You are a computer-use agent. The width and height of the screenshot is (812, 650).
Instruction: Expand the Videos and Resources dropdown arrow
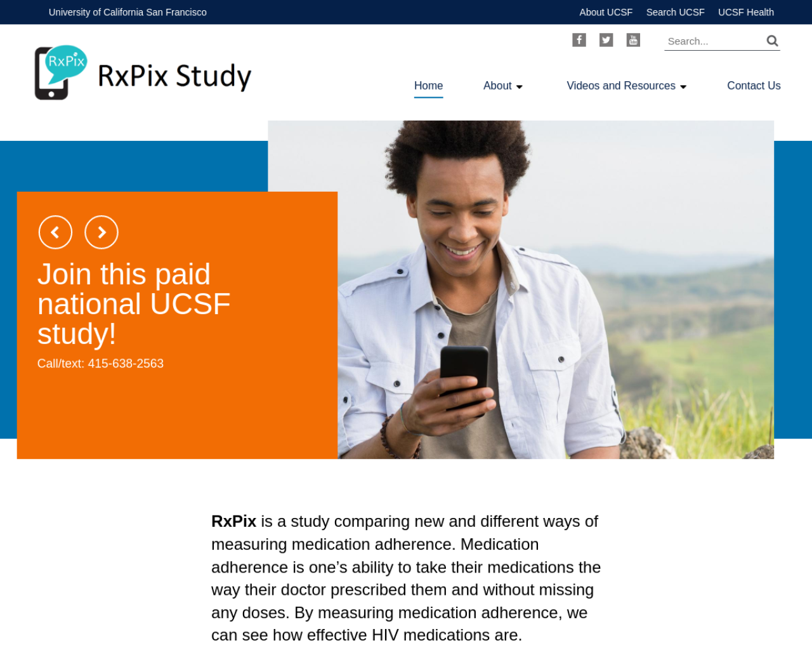(683, 87)
